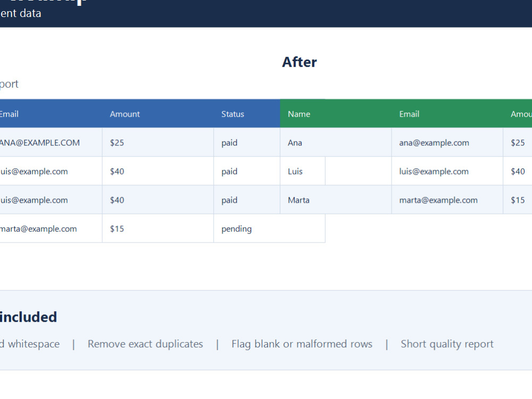The width and height of the screenshot is (532, 399).
Task: Select the Amount header in the blue table
Action: point(158,114)
